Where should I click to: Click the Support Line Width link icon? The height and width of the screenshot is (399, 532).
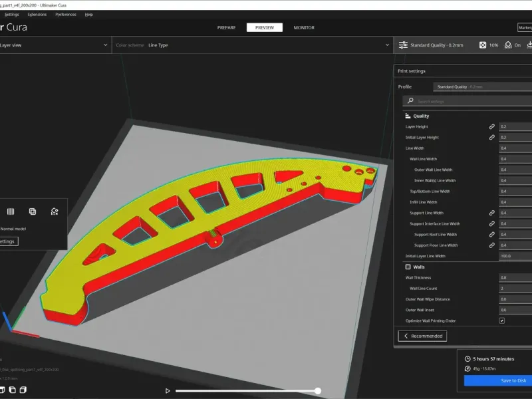click(x=491, y=213)
